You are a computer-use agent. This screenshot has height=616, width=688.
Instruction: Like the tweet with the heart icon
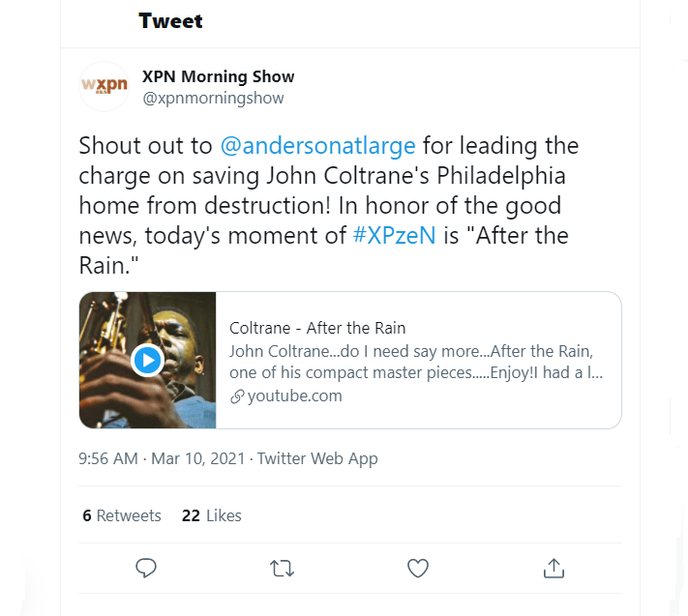pyautogui.click(x=417, y=568)
